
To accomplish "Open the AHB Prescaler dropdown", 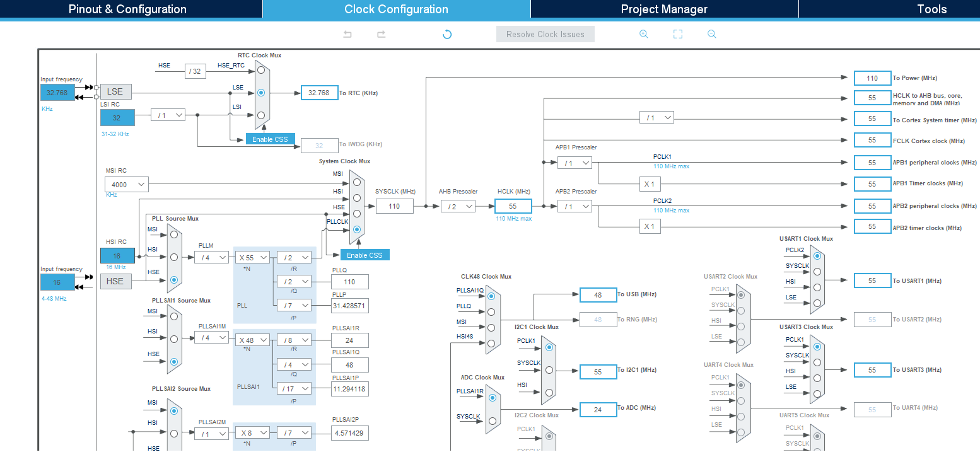I will tap(458, 206).
